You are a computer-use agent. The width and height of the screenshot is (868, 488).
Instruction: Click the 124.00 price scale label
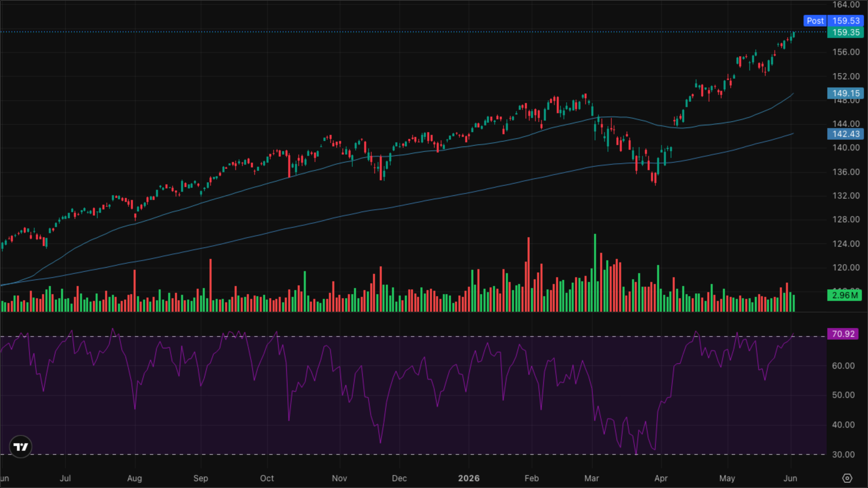point(846,244)
